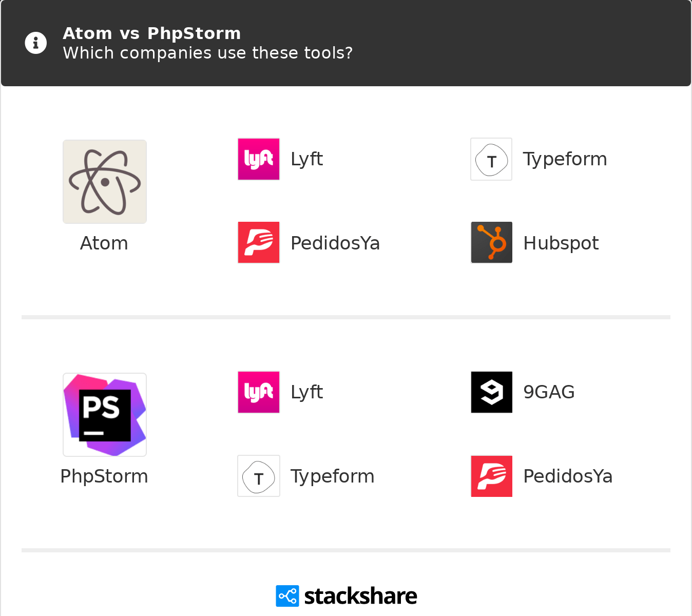Viewport: 692px width, 616px height.
Task: Click the Lyft logo in PhpStorm section
Action: pos(259,392)
